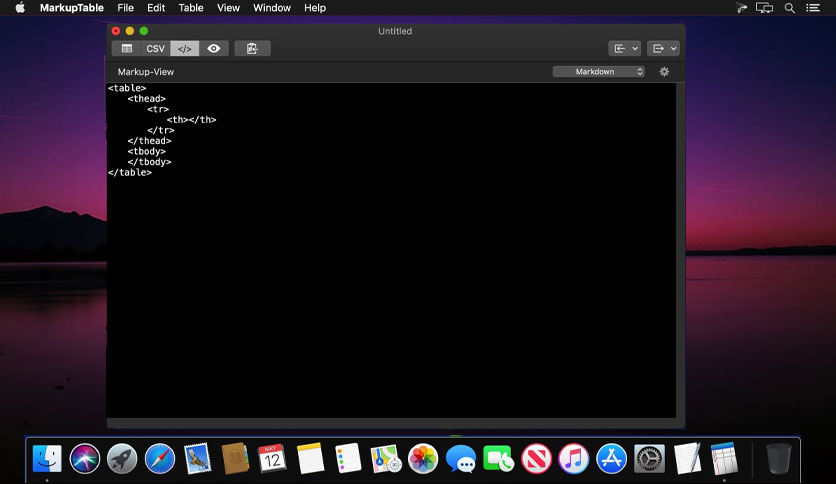This screenshot has height=484, width=836.
Task: Open Messages from the dock
Action: pyautogui.click(x=461, y=458)
